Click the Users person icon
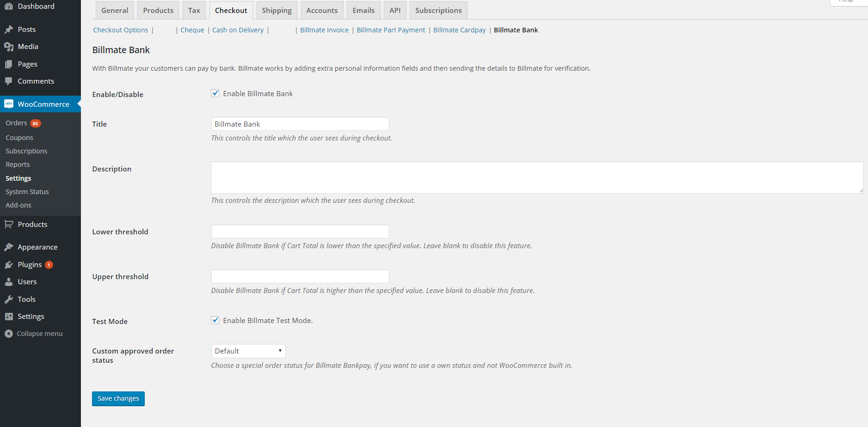 [x=8, y=282]
